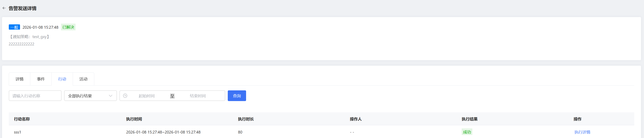Click the 成功 result tag in sss1 row
Image resolution: width=644 pixels, height=138 pixels.
point(467,132)
